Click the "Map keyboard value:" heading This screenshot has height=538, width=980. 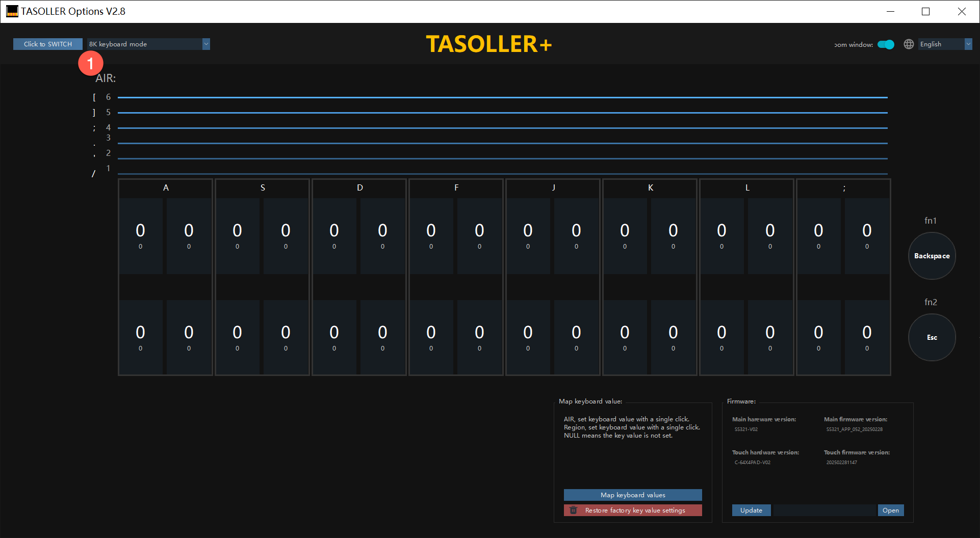(x=590, y=401)
